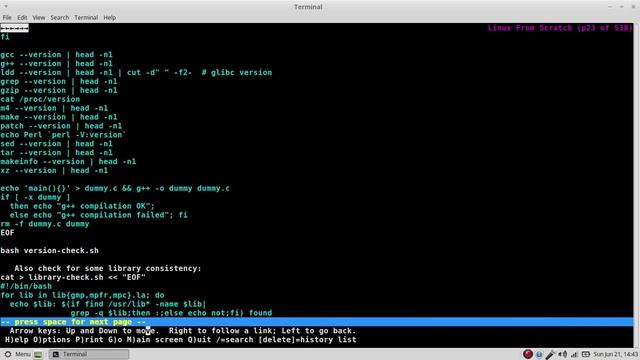The width and height of the screenshot is (640, 360).
Task: Click the terminal vertical scrollbar
Action: coord(636,185)
